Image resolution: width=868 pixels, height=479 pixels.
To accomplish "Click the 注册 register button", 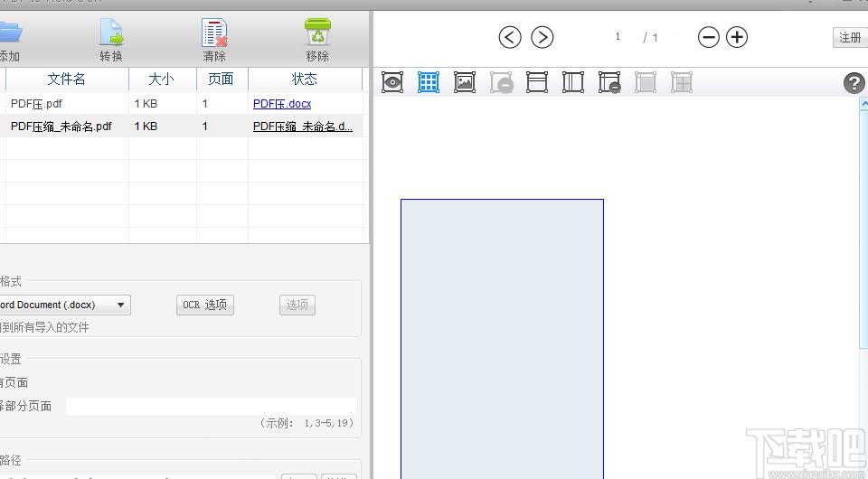I will click(x=850, y=38).
